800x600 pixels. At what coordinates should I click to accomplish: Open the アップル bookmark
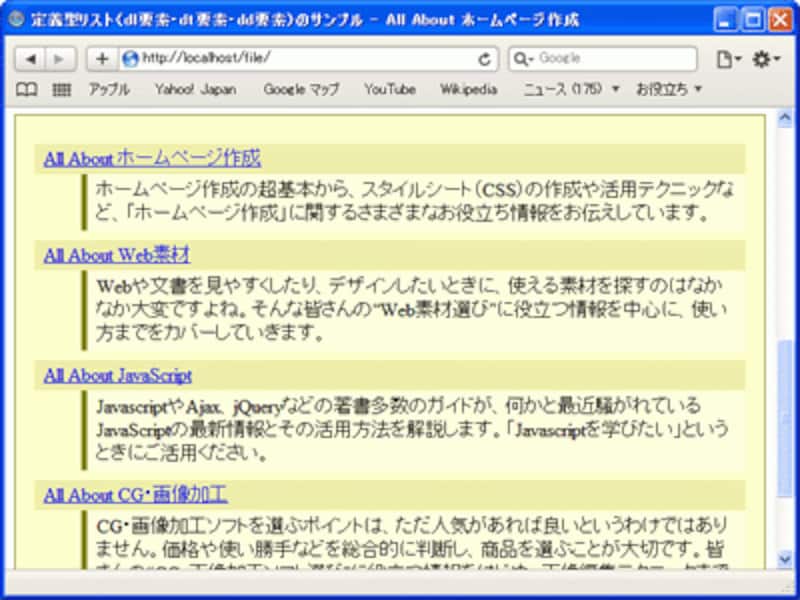coord(109,89)
